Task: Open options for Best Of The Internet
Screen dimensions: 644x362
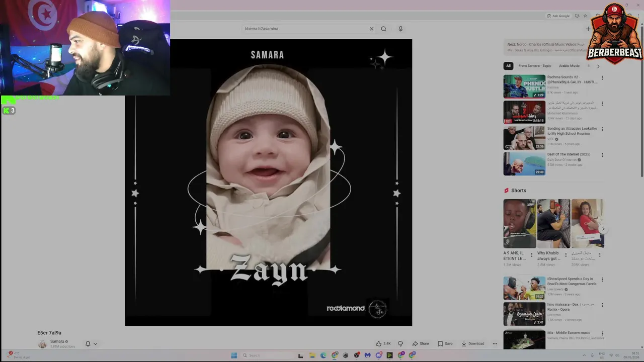Action: (x=602, y=155)
